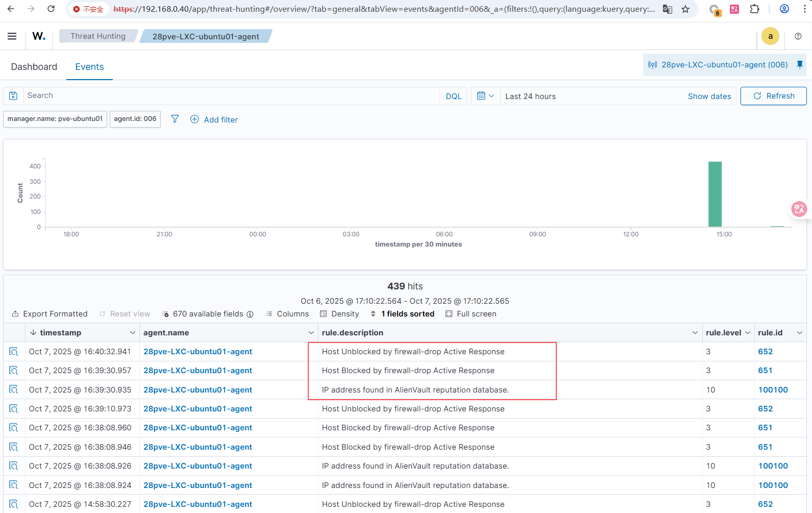
Task: Click the user avatar 'a'
Action: 770,36
